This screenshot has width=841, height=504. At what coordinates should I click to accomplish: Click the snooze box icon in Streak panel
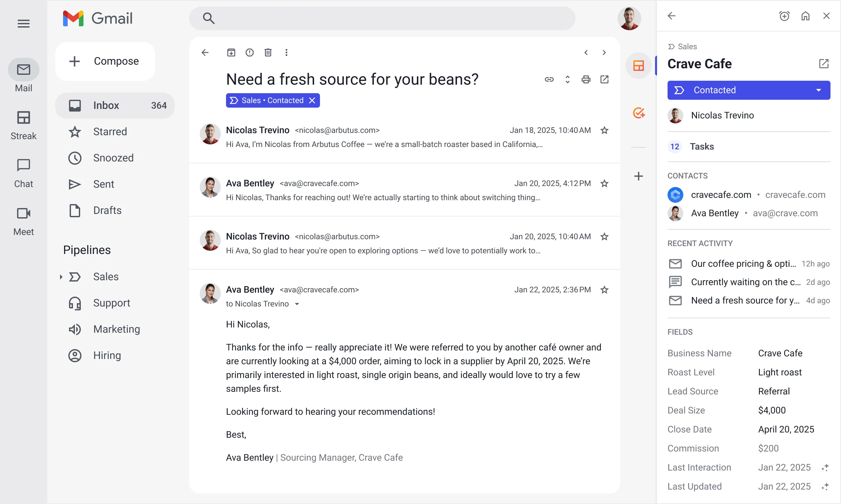pos(784,16)
